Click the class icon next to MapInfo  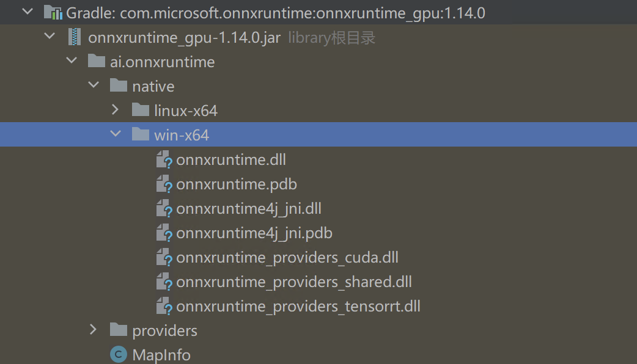point(117,354)
